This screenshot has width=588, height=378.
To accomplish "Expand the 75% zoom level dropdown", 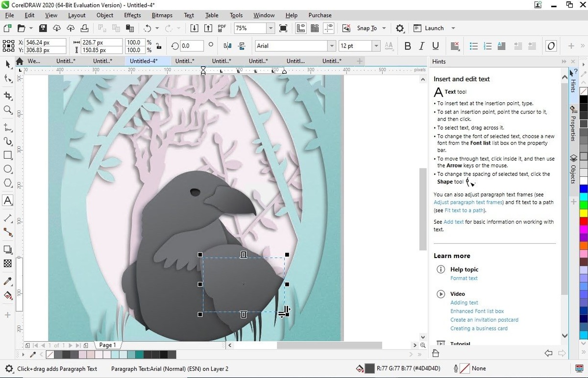I will coord(269,28).
